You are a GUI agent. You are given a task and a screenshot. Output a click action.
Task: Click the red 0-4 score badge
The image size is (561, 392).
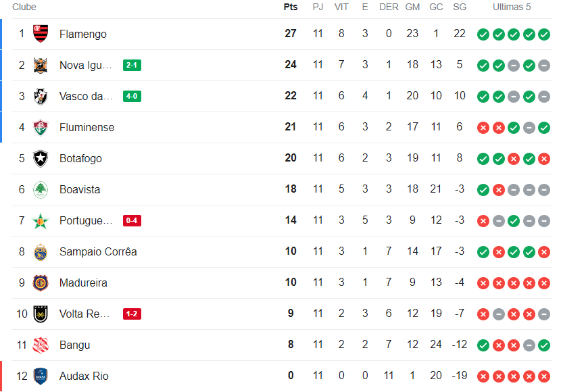click(132, 220)
